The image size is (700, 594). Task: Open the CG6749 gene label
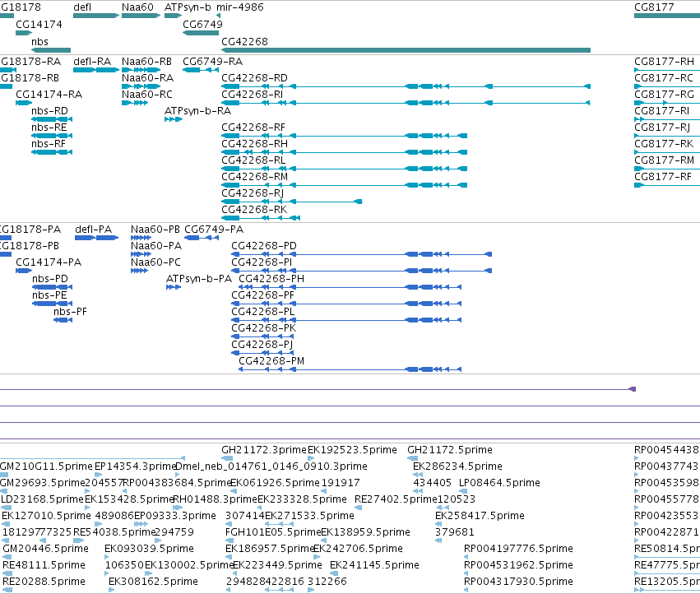click(202, 24)
